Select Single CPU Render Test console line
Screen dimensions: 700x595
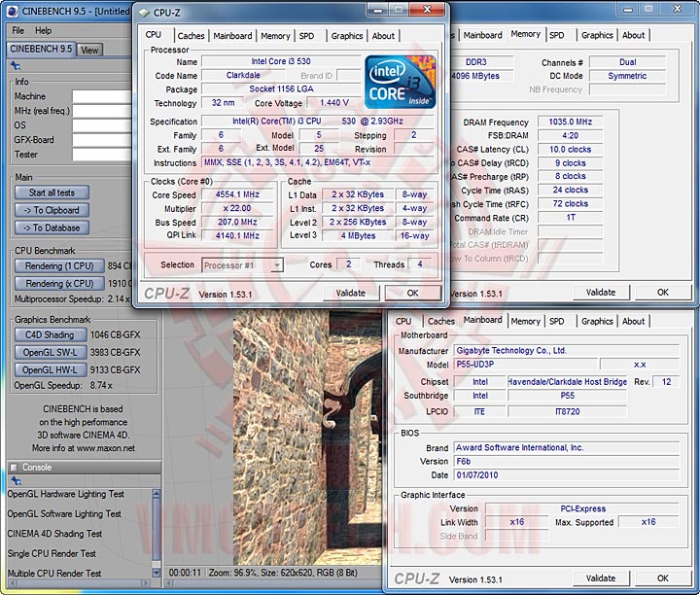coord(52,553)
